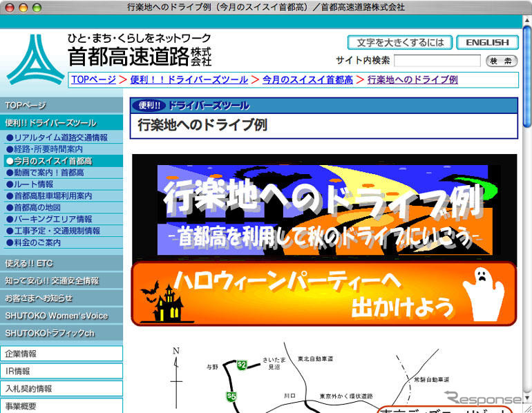Open SHUTOKO Women'sVoice sidebar section
532x413 pixels.
pyautogui.click(x=61, y=316)
